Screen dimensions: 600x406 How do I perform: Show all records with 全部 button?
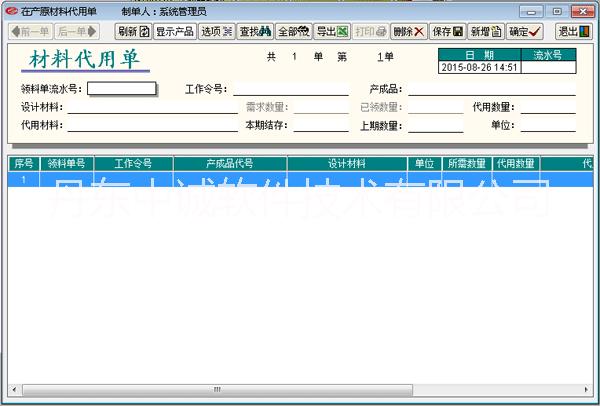click(x=294, y=31)
